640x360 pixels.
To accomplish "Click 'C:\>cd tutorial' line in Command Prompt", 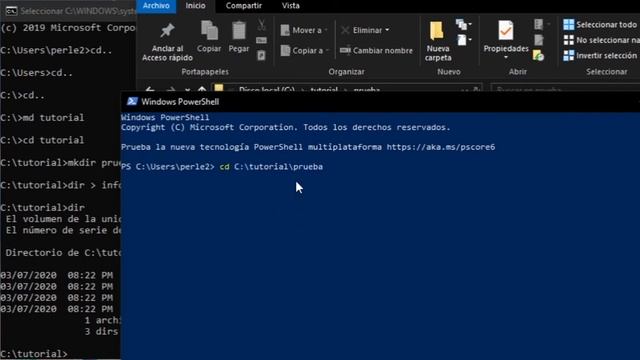I will click(42, 140).
